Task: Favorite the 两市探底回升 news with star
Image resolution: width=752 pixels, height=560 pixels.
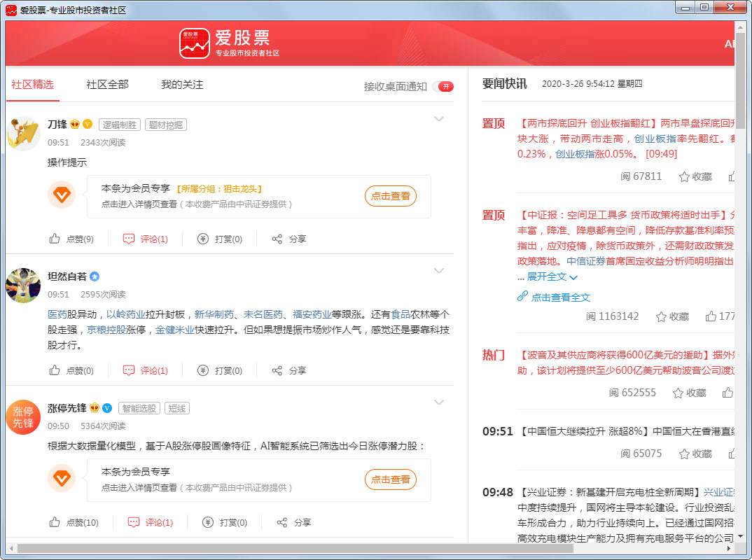Action: click(x=684, y=176)
